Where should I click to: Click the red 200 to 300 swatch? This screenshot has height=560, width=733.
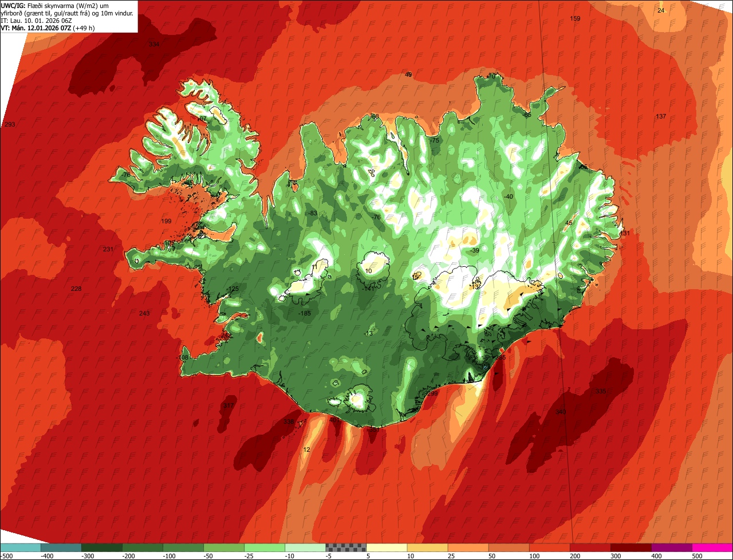click(x=590, y=547)
